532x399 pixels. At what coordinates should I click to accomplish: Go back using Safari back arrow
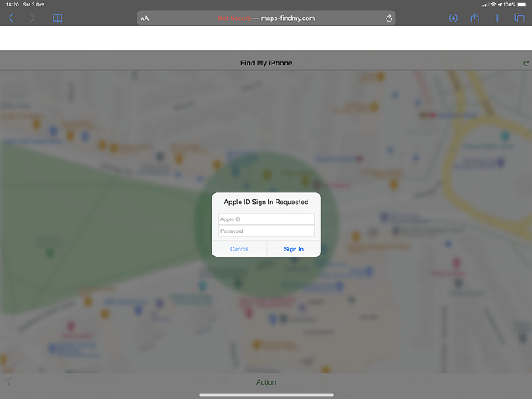[11, 18]
